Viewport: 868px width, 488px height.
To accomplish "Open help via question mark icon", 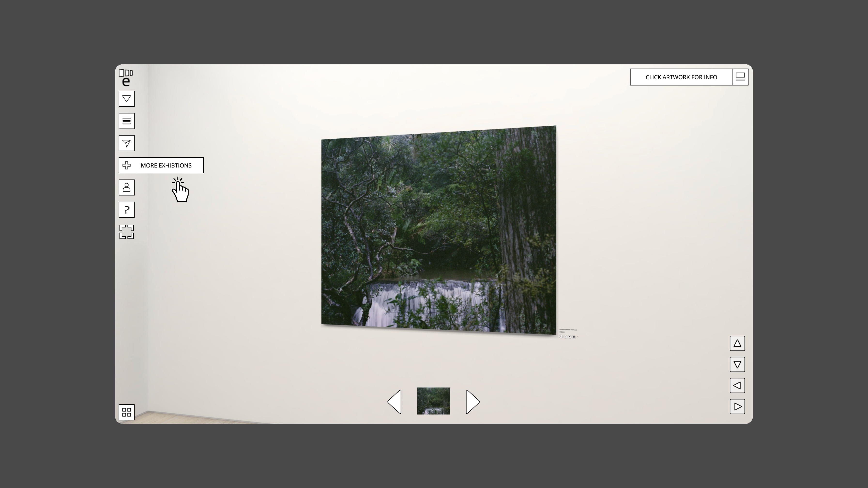I will point(126,210).
